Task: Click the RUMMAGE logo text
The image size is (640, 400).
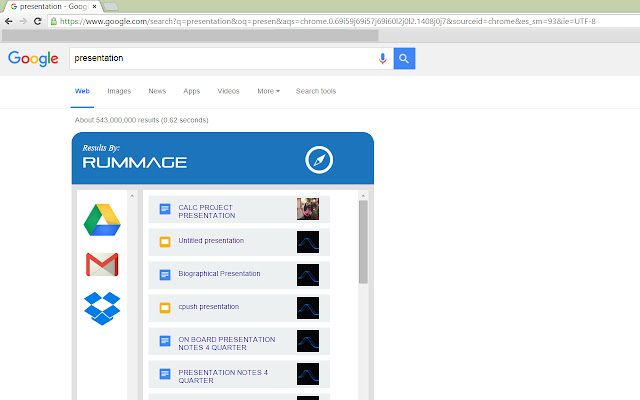Action: click(135, 162)
